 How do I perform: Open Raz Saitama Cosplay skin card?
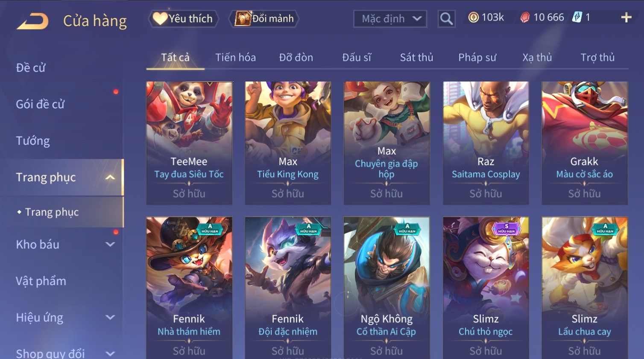486,143
